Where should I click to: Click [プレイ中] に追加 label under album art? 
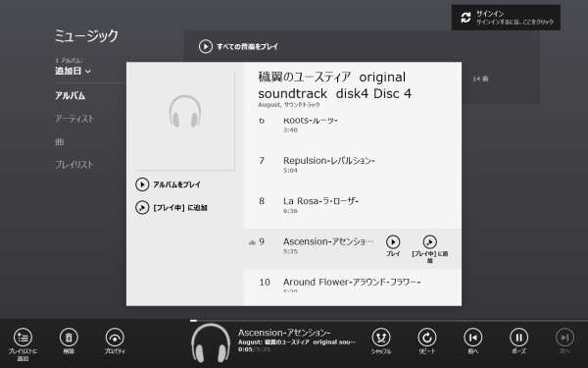[x=180, y=207]
